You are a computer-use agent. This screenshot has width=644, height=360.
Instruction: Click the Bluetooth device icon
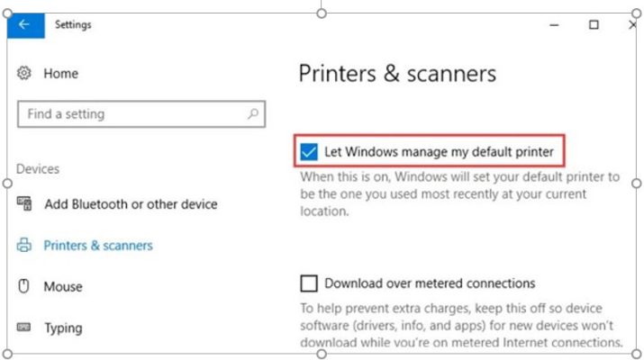point(24,203)
